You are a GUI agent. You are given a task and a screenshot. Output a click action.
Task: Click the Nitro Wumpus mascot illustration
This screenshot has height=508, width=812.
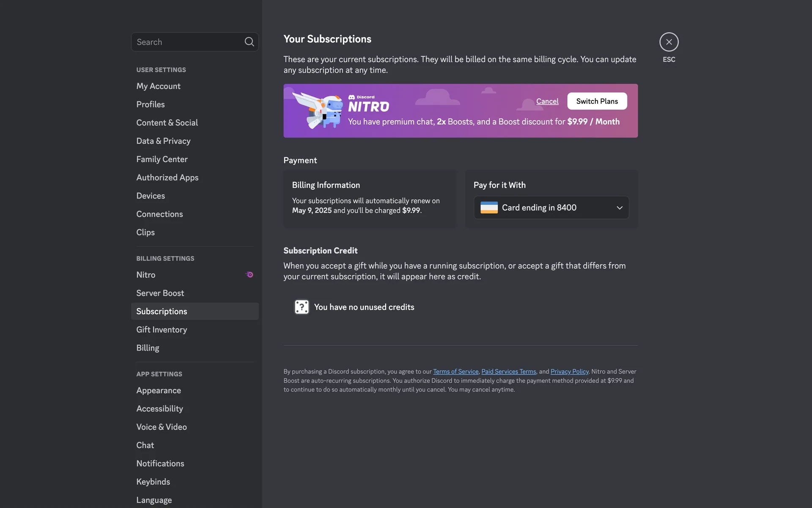(x=318, y=110)
